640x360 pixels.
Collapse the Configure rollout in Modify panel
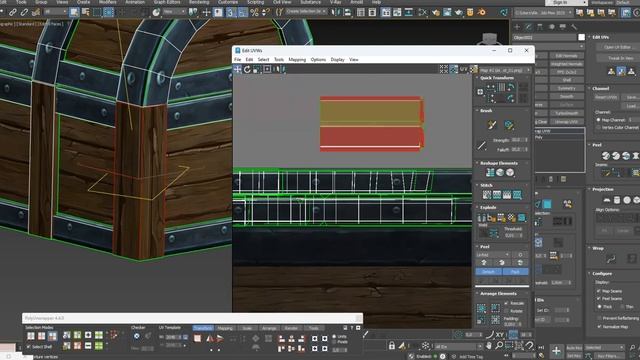589,273
